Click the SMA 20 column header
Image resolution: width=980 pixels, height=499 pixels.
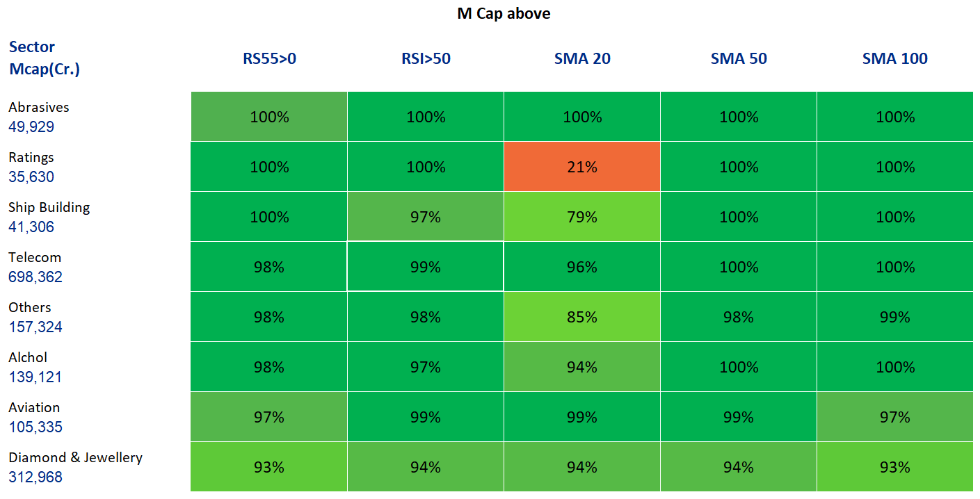(582, 59)
